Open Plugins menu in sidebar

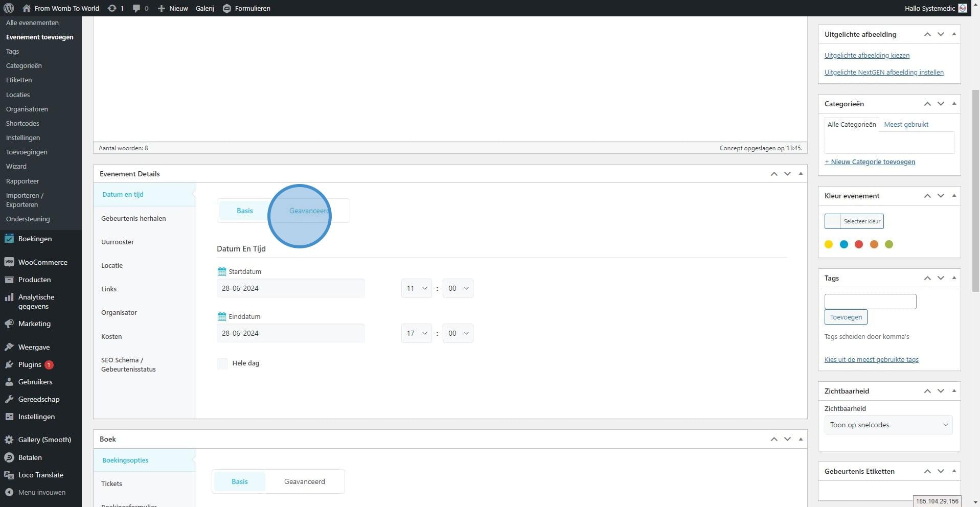point(30,364)
